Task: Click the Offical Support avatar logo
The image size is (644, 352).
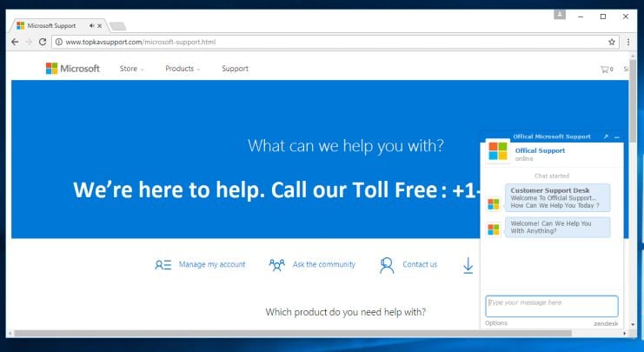Action: pyautogui.click(x=498, y=151)
